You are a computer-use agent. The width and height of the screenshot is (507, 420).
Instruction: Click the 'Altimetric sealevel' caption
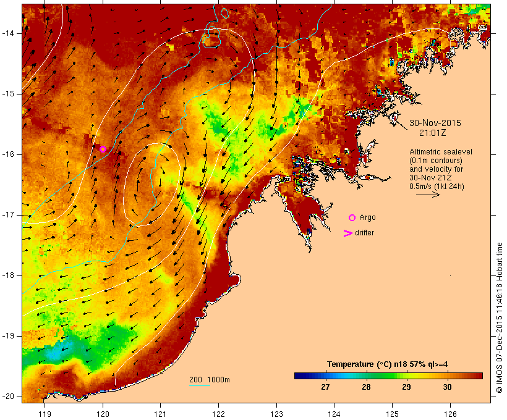[441, 152]
